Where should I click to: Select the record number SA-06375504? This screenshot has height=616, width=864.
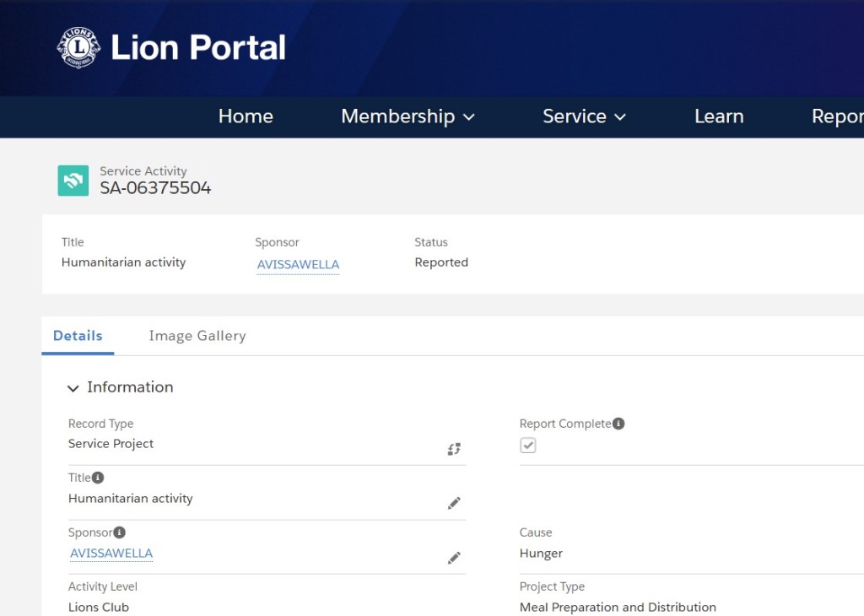155,188
